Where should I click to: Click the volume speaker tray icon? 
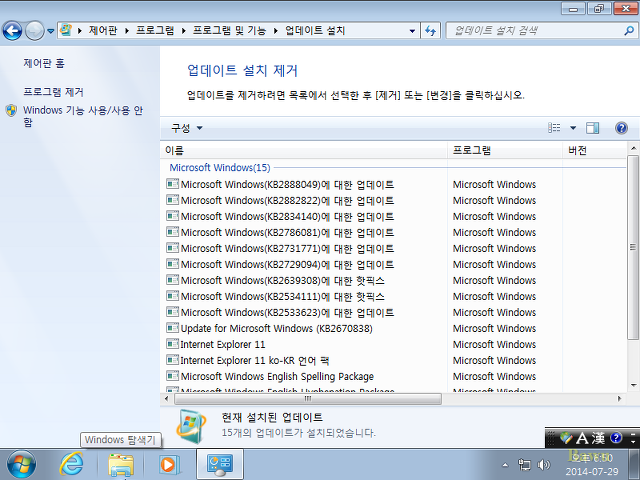[544, 465]
